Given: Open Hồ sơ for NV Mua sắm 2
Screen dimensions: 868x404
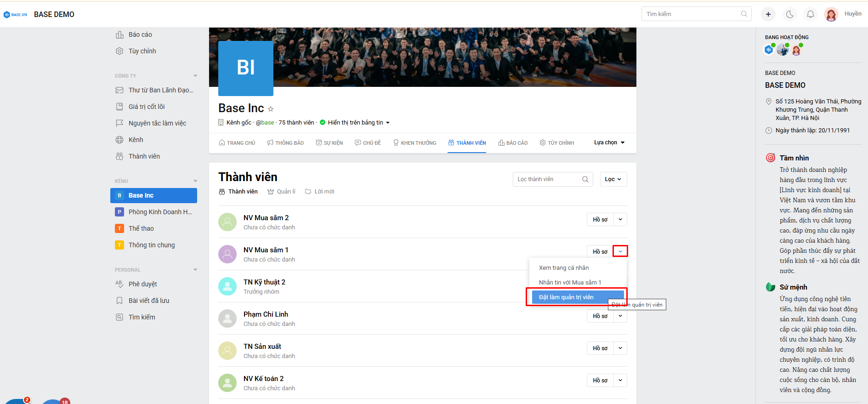Looking at the screenshot, I should (x=600, y=219).
